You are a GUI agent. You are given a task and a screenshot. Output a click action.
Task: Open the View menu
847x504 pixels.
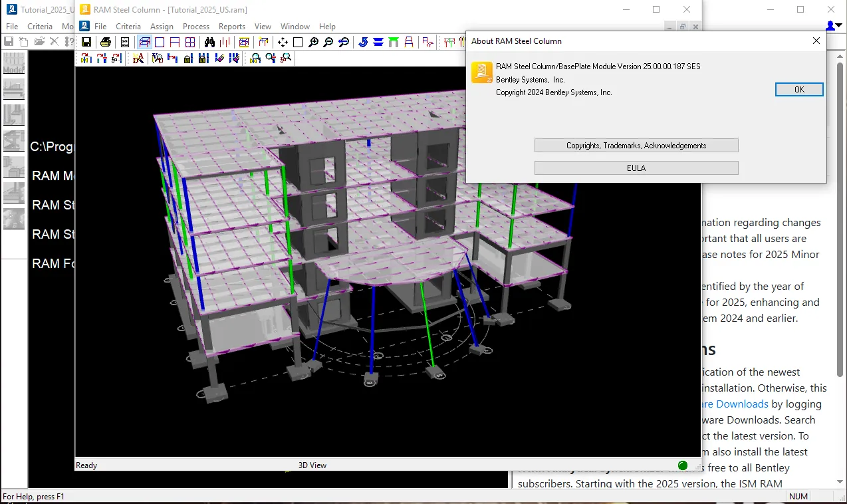click(263, 27)
